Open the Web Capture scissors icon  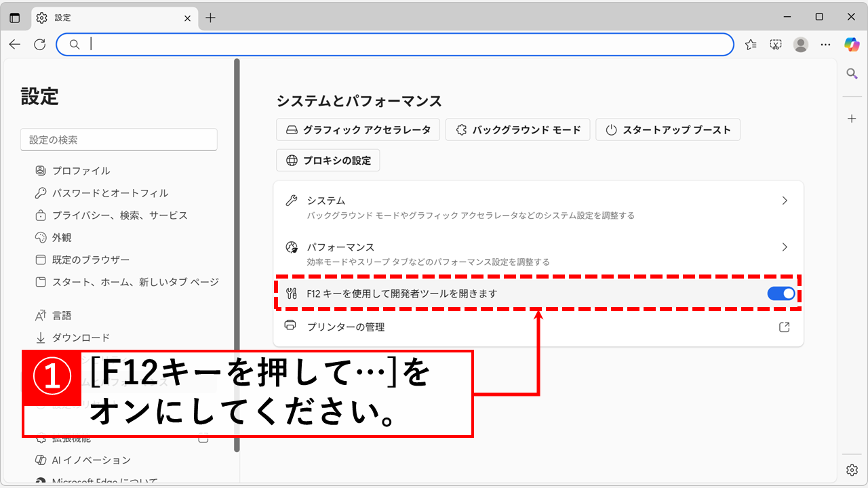tap(775, 44)
